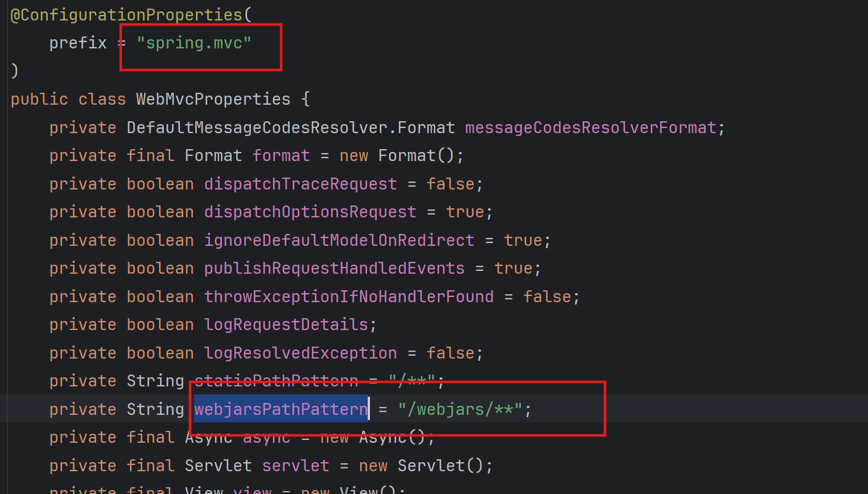Click the dispatchOptionsRequest field
This screenshot has height=494, width=868.
(310, 212)
